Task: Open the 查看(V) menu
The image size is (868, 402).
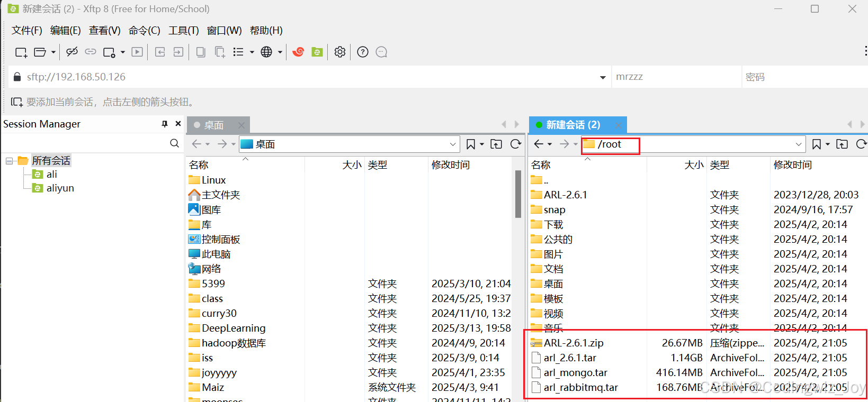Action: pos(105,30)
